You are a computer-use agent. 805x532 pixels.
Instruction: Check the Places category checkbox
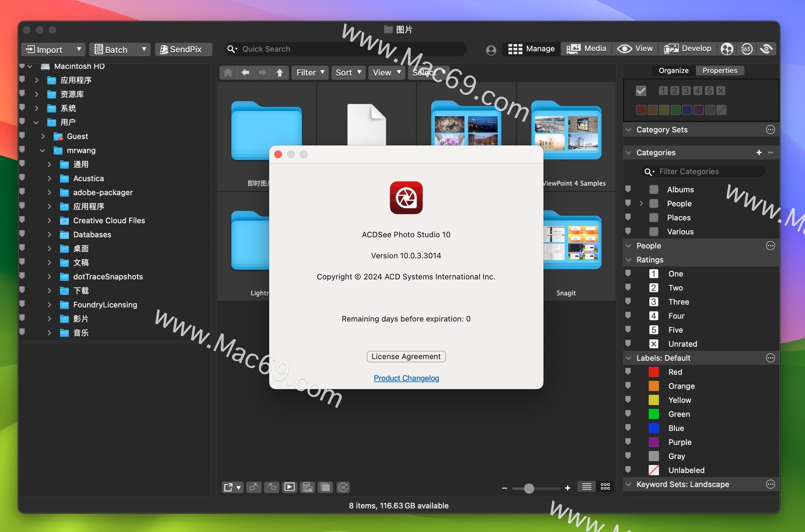(x=654, y=218)
